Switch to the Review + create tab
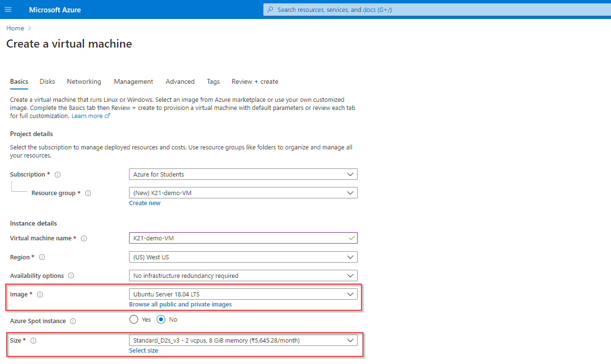The width and height of the screenshot is (611, 364). pos(255,81)
